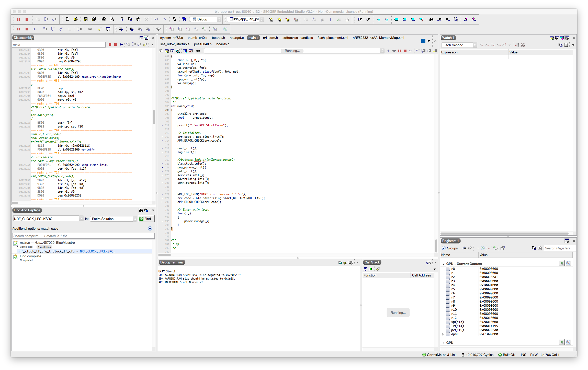Click the Undo arrow icon
Image resolution: width=588 pixels, height=370 pixels.
point(156,19)
